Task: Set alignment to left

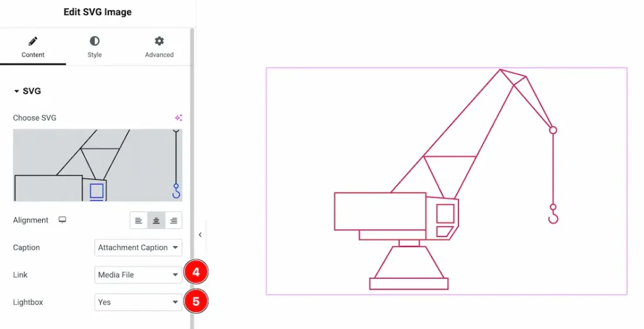Action: pyautogui.click(x=138, y=221)
